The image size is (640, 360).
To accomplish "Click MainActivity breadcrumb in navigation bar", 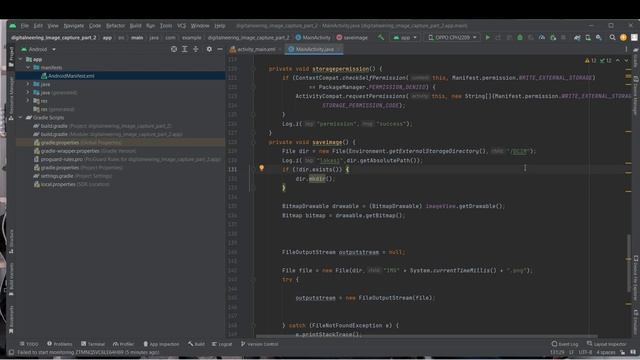I will tap(313, 38).
